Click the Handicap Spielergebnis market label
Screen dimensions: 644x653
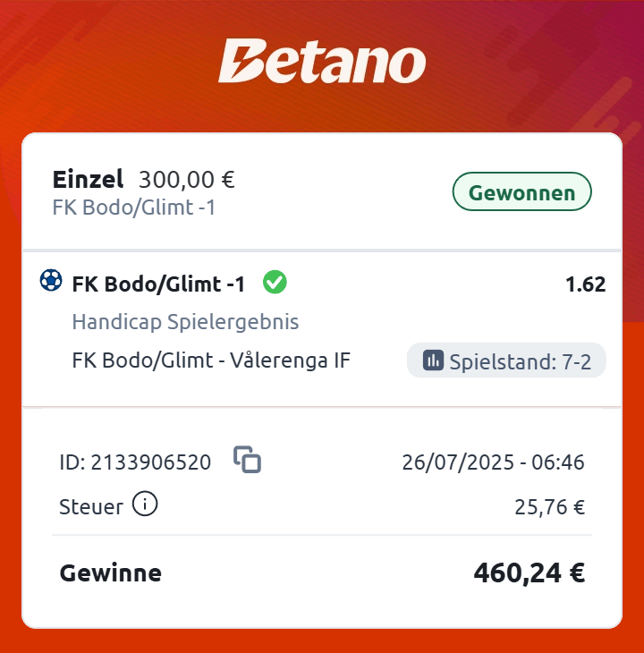185,322
